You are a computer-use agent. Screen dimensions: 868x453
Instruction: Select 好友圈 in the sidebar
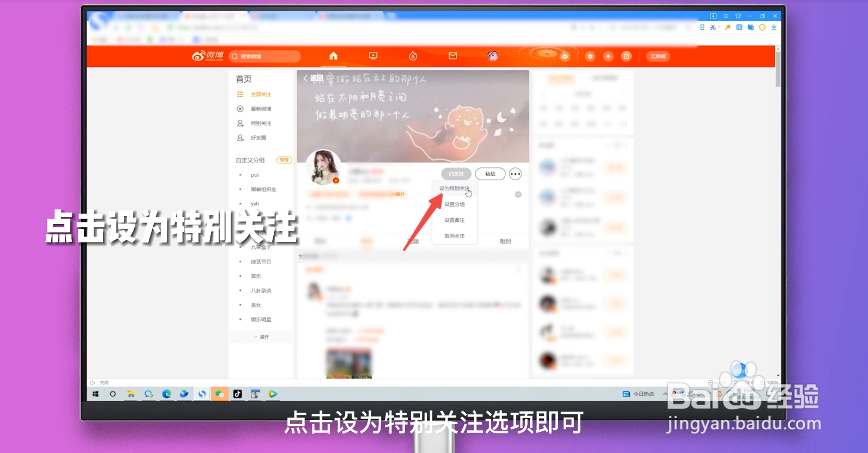coord(258,138)
